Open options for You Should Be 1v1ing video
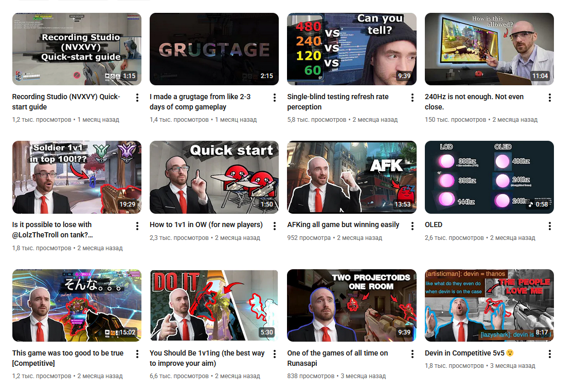 pos(275,353)
